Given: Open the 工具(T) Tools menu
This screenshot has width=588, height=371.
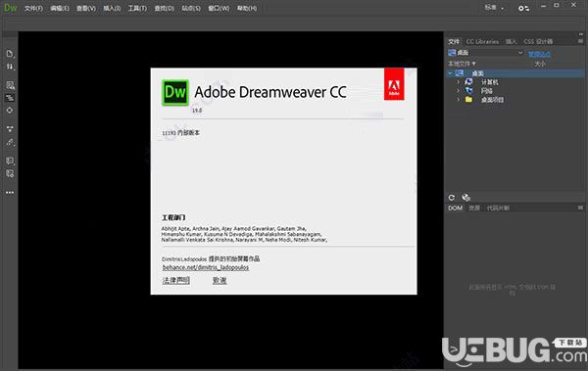Looking at the screenshot, I should pyautogui.click(x=137, y=8).
